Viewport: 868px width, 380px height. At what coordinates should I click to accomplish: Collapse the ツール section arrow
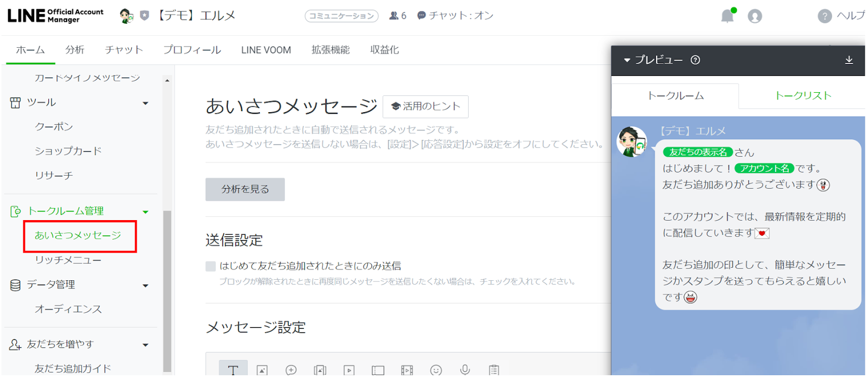(145, 103)
